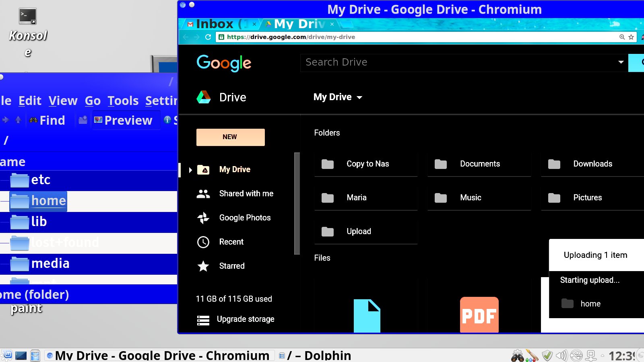Expand My Drive tree arrow
644x362 pixels.
(x=190, y=170)
